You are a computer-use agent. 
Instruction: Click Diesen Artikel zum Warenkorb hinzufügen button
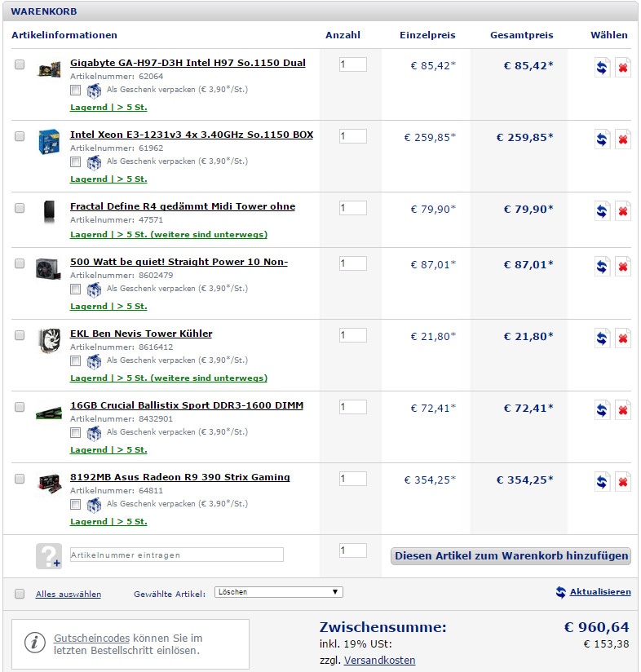pos(511,556)
